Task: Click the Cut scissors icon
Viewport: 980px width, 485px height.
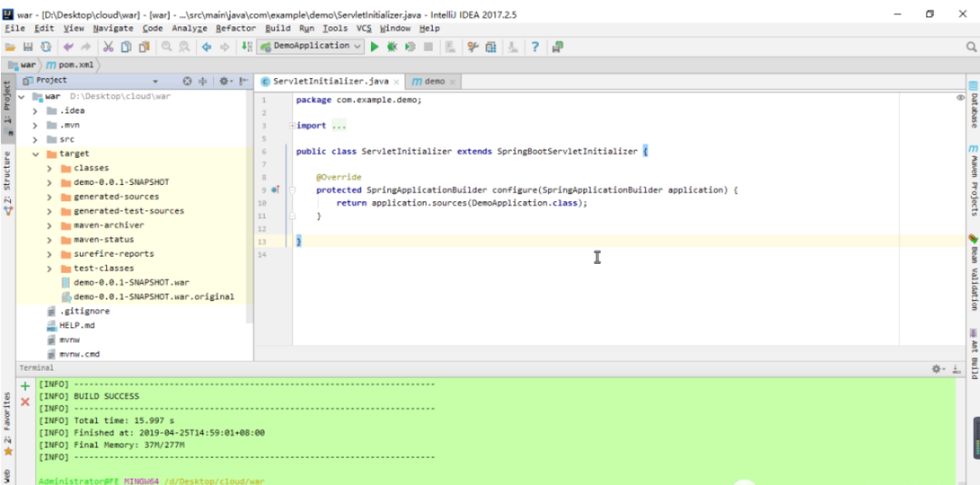Action: coord(108,46)
